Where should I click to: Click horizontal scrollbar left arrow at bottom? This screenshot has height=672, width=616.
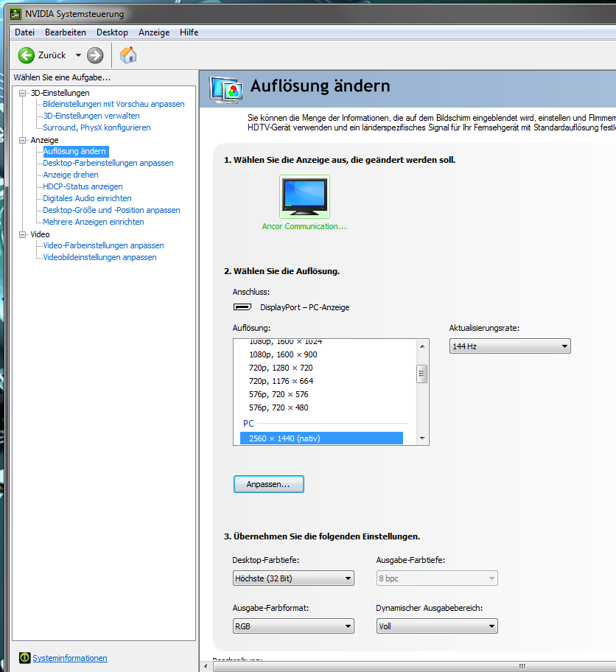coord(206,666)
